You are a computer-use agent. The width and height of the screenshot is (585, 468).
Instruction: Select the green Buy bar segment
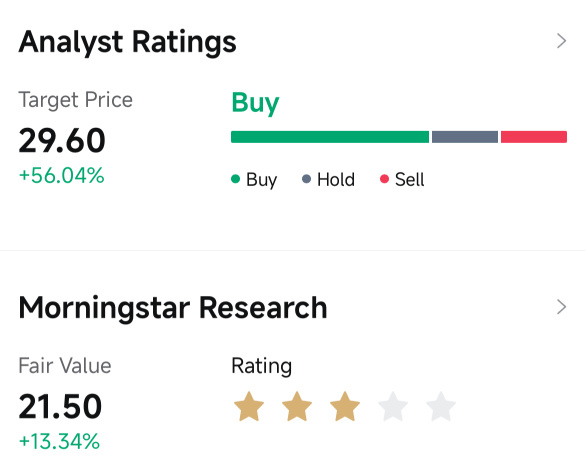point(330,137)
